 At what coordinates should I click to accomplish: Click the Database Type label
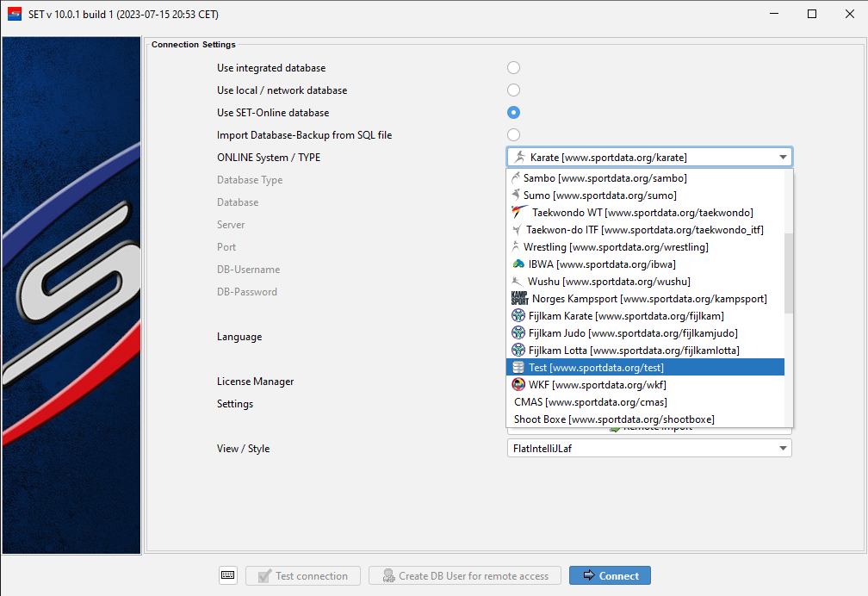pyautogui.click(x=250, y=180)
